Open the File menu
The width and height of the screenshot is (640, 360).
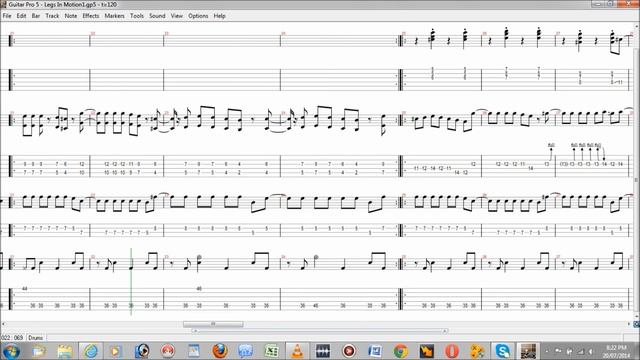7,16
